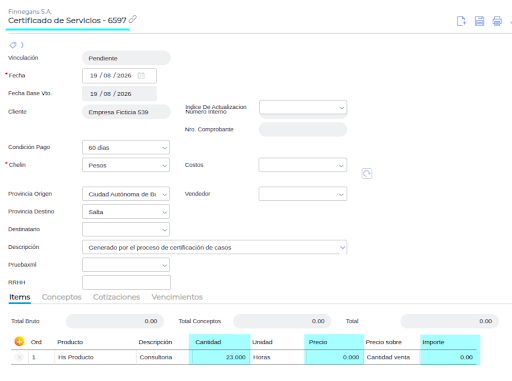Click the RRHH input field
Viewport: 512px width, 381px height.
click(126, 282)
